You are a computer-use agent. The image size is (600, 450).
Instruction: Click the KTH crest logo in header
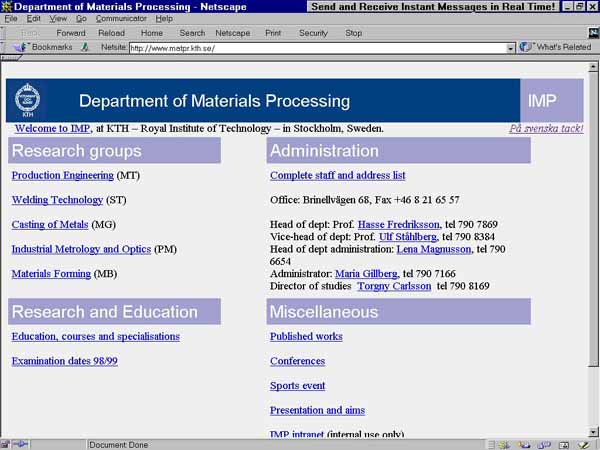click(27, 100)
